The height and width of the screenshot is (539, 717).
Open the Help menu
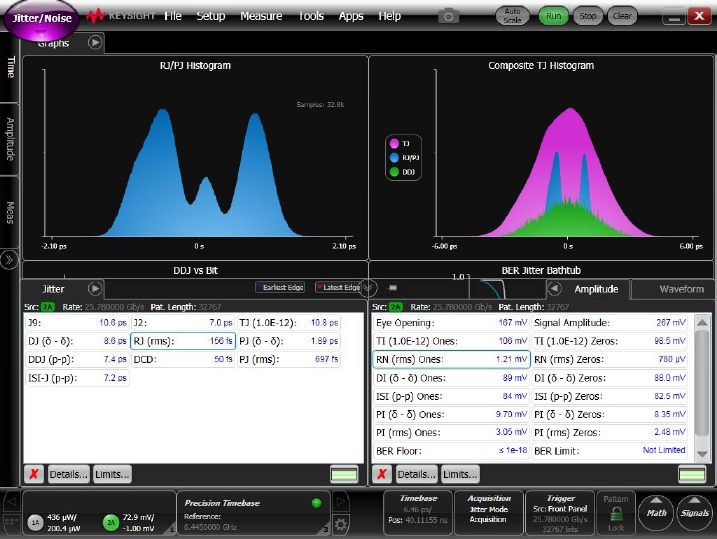[390, 16]
